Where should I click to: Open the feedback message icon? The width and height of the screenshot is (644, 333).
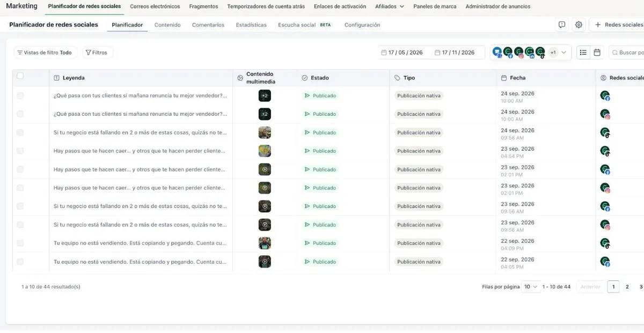(562, 25)
